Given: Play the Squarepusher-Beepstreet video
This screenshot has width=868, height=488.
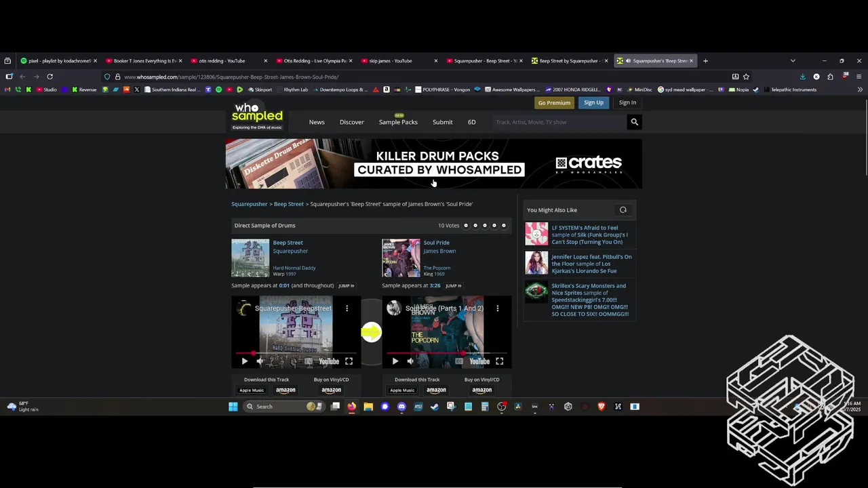Looking at the screenshot, I should tap(245, 361).
